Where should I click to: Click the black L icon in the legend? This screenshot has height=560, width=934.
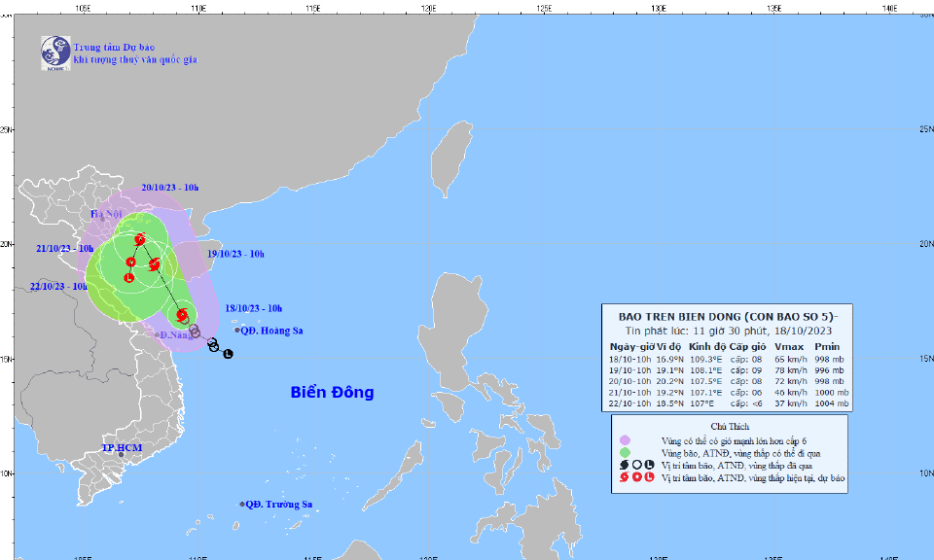coord(649,466)
